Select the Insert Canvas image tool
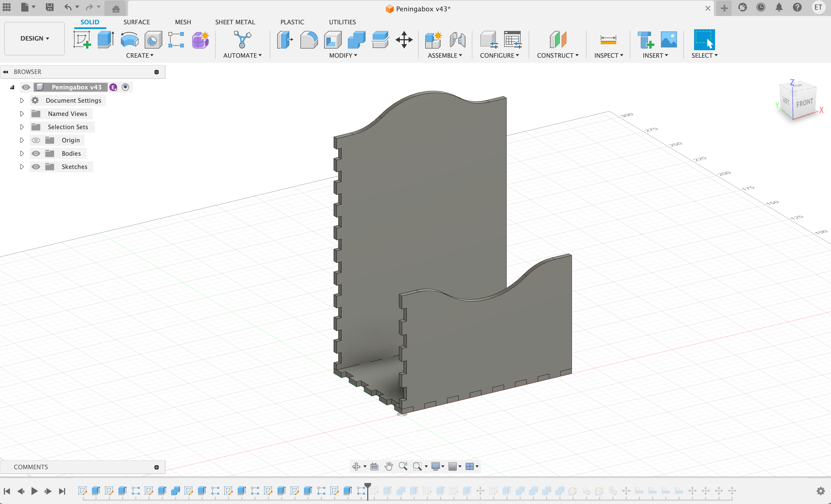Image resolution: width=831 pixels, height=504 pixels. tap(669, 40)
